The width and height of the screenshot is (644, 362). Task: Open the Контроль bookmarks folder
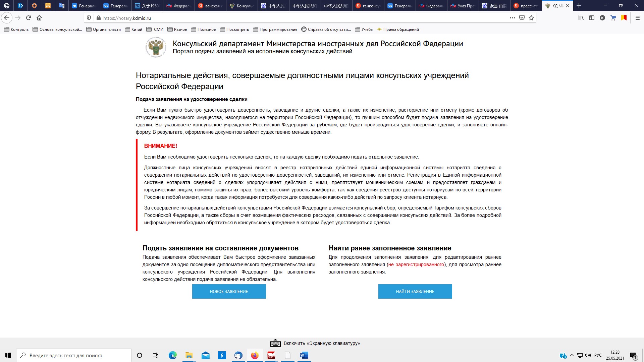(x=16, y=29)
